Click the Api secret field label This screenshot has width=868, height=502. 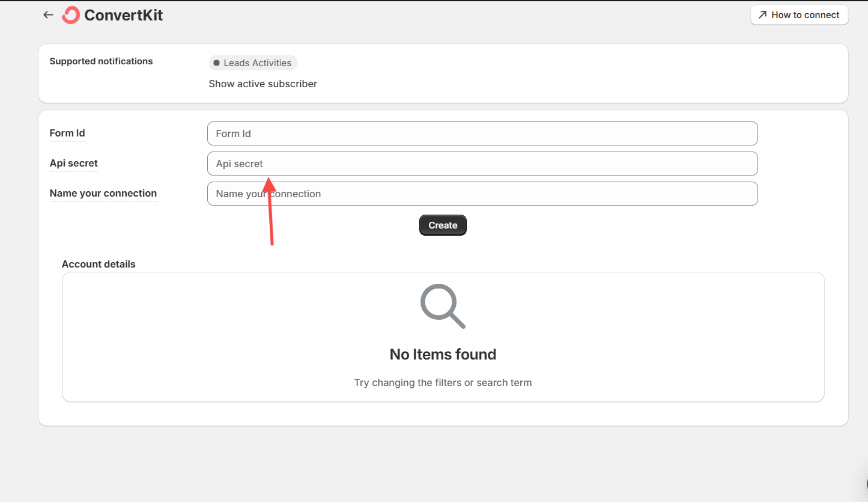73,164
